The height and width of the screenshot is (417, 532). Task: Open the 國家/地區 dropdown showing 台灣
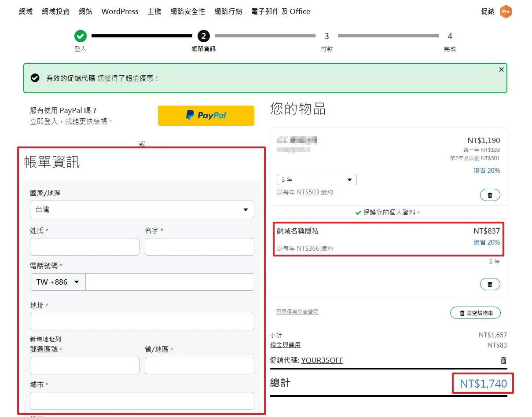coord(142,209)
